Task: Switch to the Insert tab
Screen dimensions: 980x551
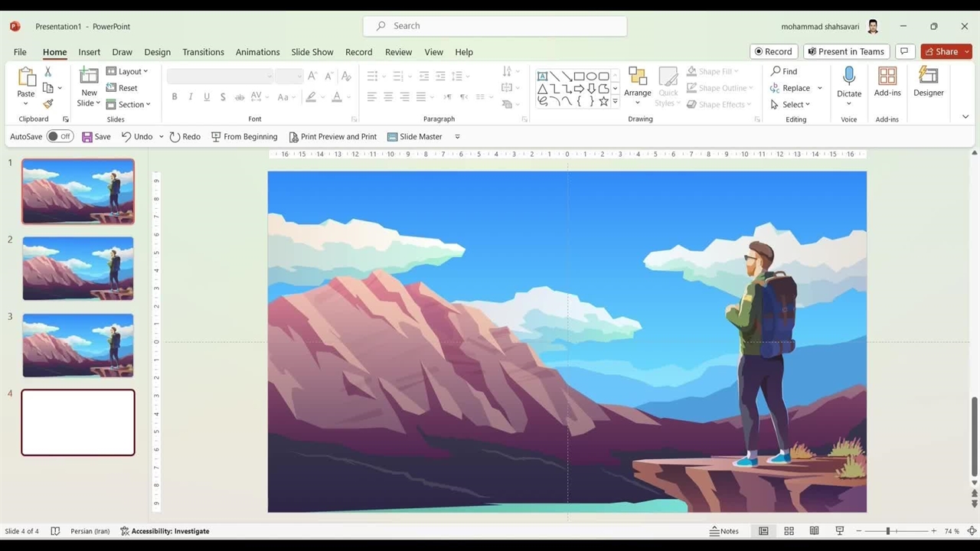Action: (x=89, y=52)
